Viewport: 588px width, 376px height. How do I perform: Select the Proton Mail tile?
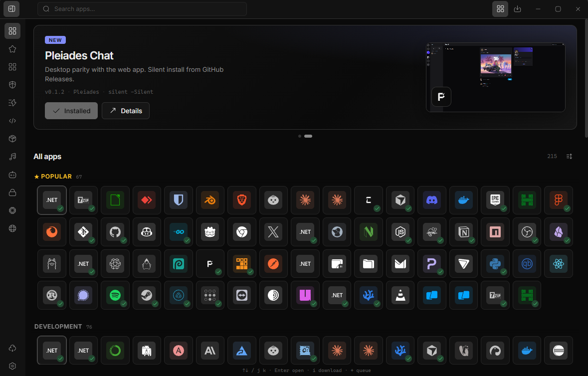click(400, 264)
